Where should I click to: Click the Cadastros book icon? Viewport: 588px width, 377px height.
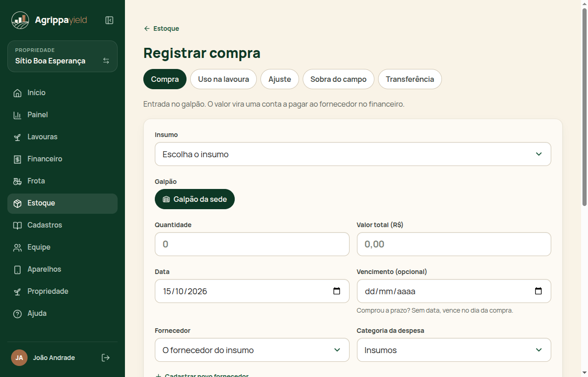17,225
